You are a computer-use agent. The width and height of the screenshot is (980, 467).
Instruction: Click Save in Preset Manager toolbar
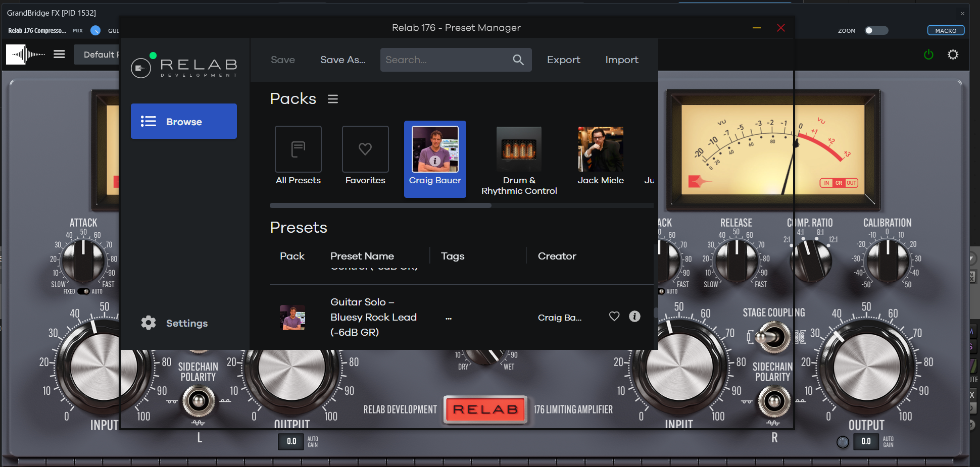pyautogui.click(x=283, y=60)
